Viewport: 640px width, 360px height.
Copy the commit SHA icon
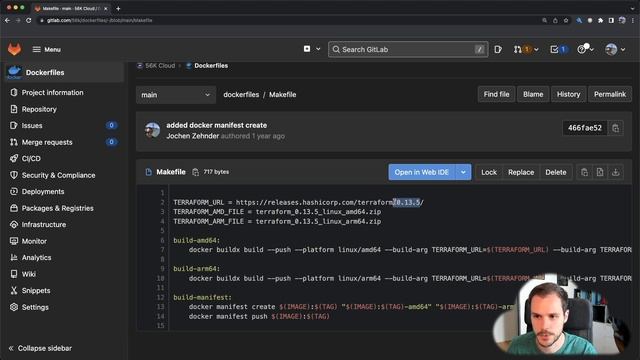pyautogui.click(x=616, y=128)
